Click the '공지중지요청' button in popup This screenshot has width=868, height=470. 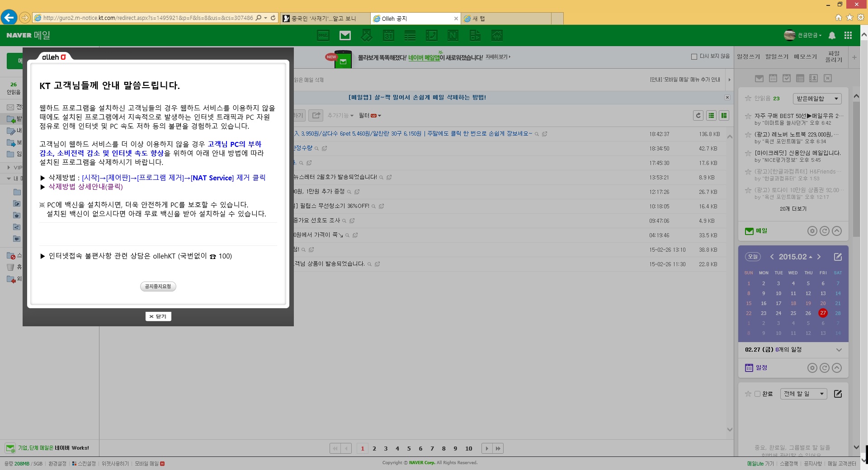click(158, 287)
